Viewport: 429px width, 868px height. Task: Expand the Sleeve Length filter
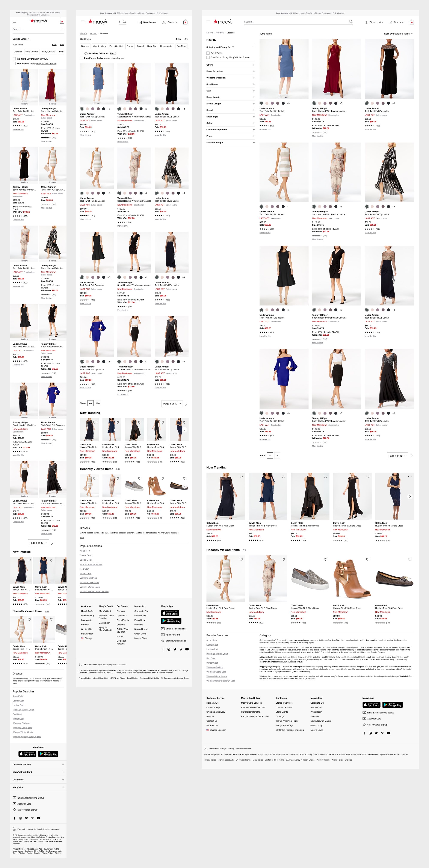tap(230, 104)
